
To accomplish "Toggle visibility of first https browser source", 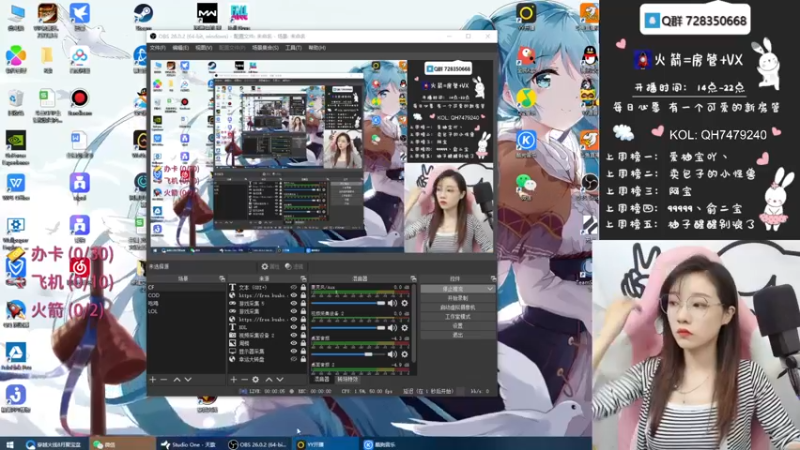I will tap(294, 295).
